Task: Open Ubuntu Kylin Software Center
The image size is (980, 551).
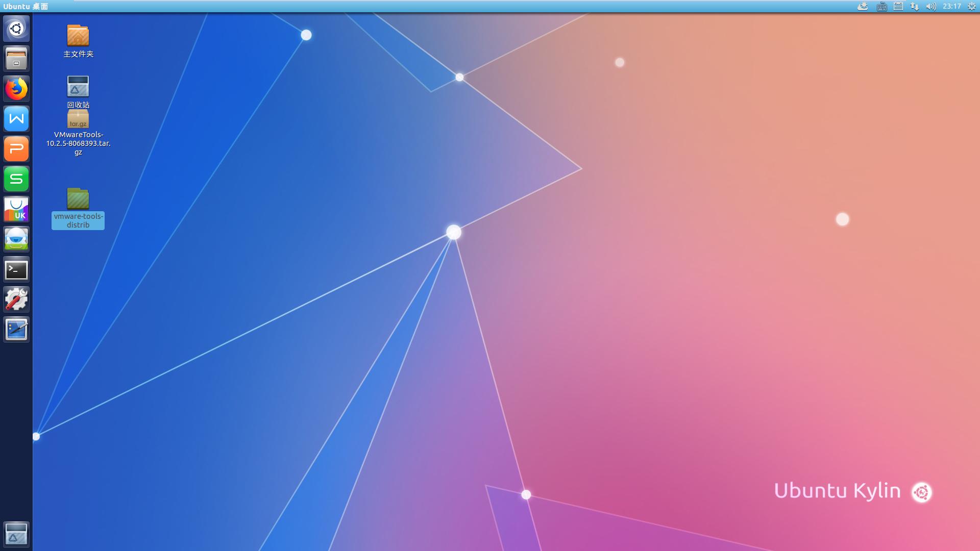Action: pos(16,209)
